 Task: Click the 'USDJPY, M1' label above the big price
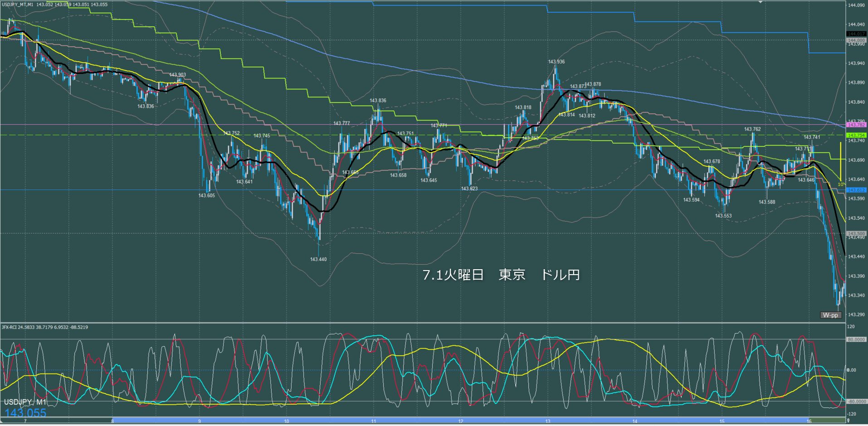pyautogui.click(x=25, y=402)
